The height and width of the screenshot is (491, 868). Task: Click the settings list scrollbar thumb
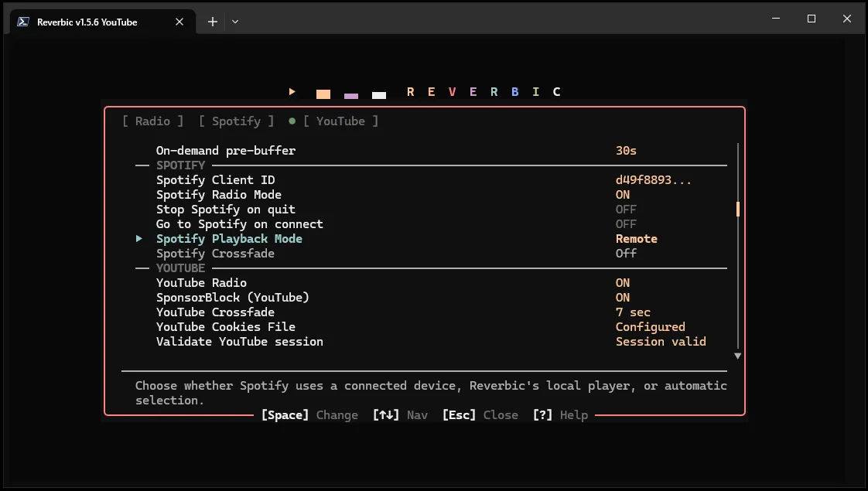click(738, 210)
